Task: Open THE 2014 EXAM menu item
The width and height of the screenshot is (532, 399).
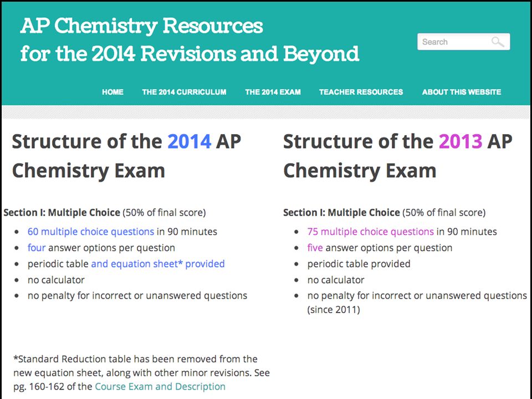Action: (x=273, y=92)
